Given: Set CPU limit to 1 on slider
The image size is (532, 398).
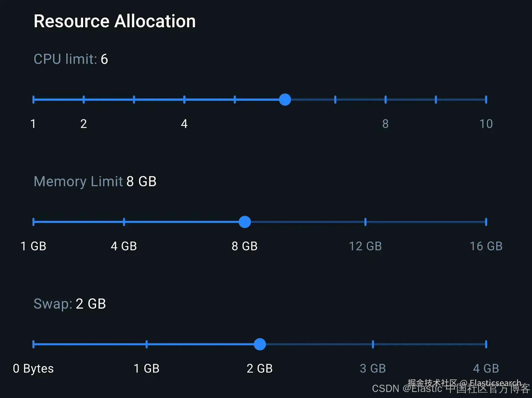Looking at the screenshot, I should [x=34, y=99].
